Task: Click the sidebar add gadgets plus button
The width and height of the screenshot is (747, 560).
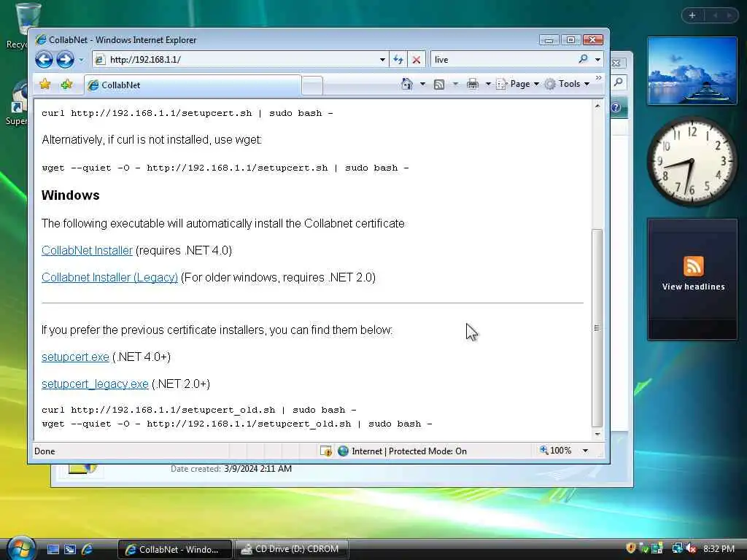Action: 692,15
